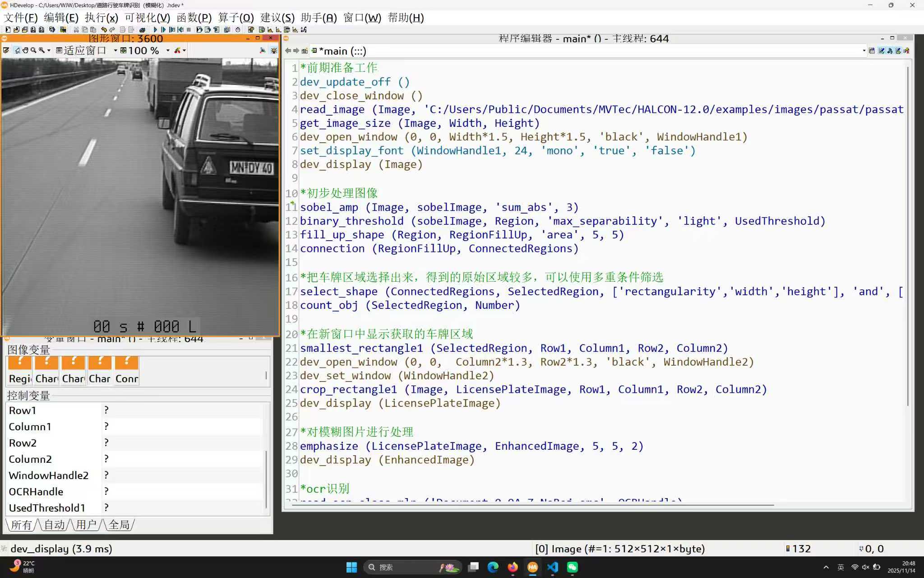
Task: Select the Row1 control variable
Action: 23,410
